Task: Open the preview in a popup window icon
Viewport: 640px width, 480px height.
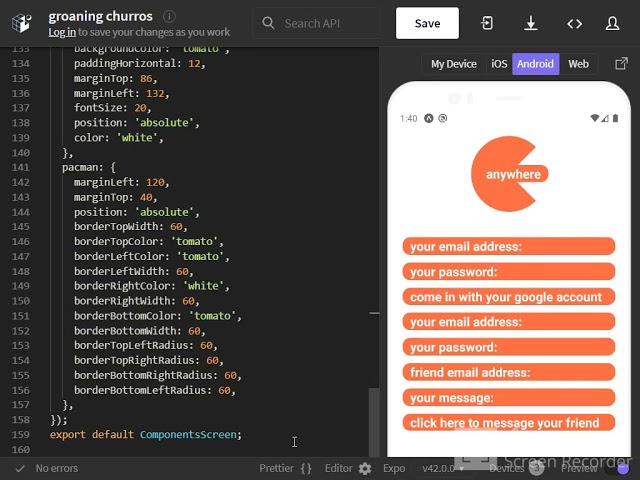Action: pos(621,64)
